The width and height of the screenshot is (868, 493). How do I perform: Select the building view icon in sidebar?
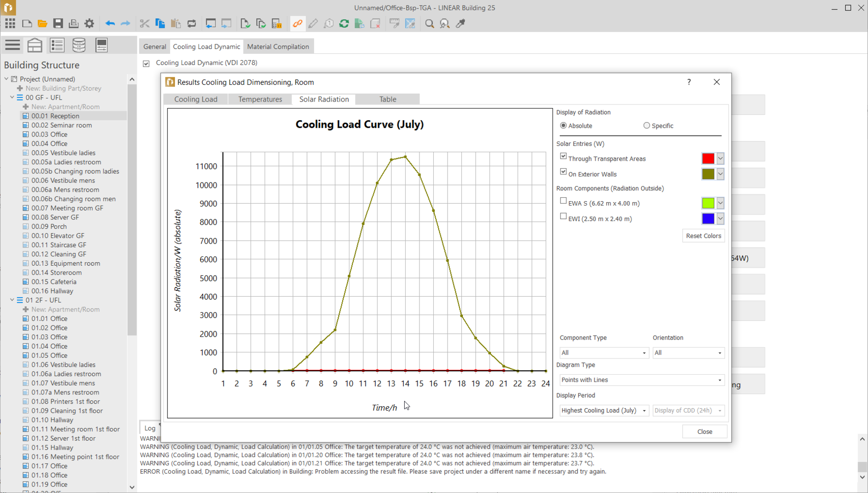35,45
